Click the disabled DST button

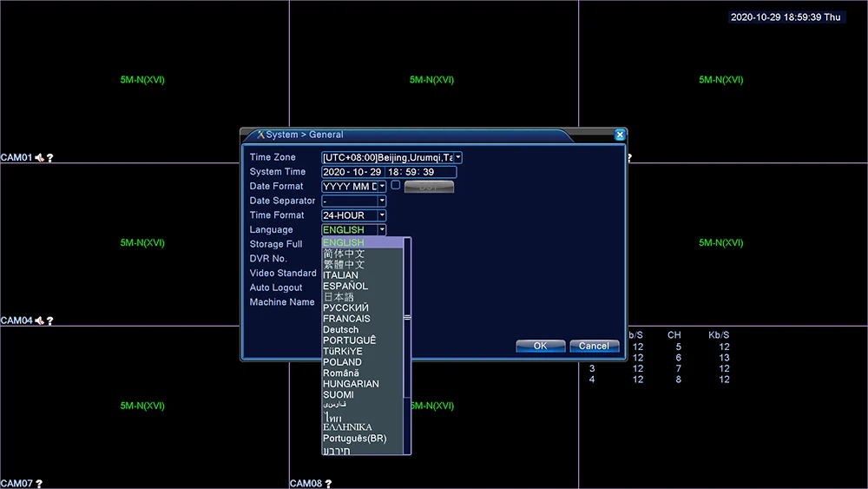[x=429, y=187]
